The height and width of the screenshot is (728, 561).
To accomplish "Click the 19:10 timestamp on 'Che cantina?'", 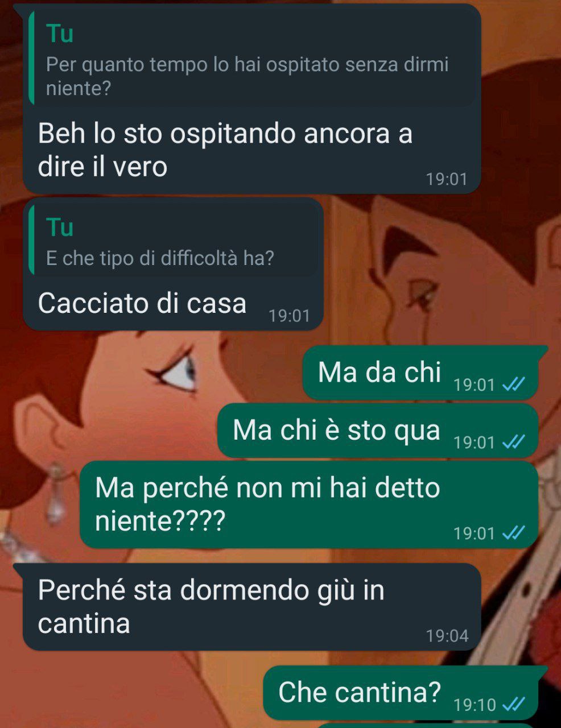I will tap(475, 705).
